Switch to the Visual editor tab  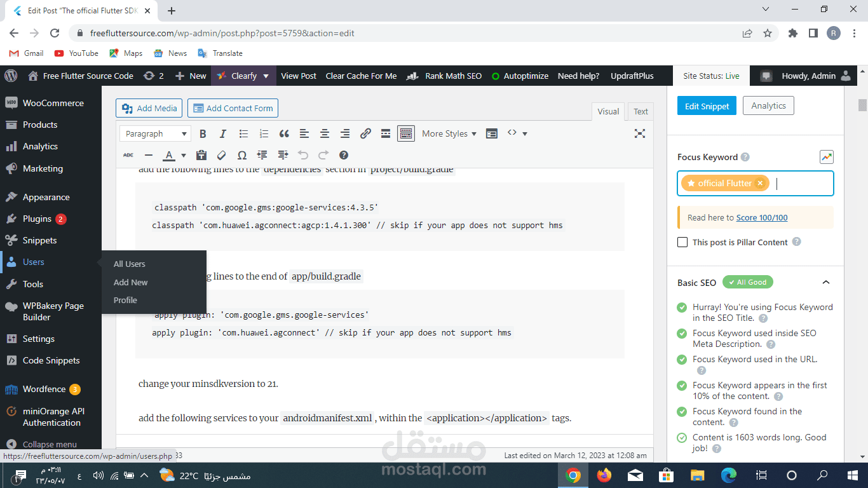pos(608,111)
